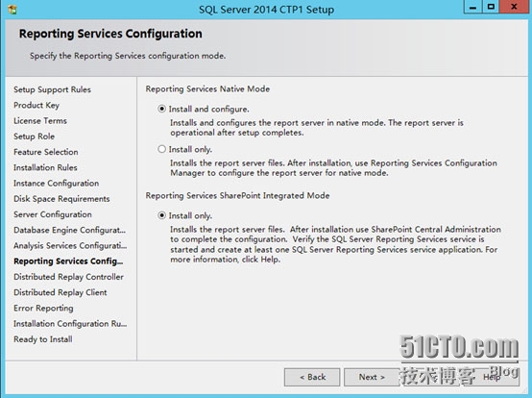Click 'Reporting Services SharePoint Integrated Mode' heading
532x398 pixels.
tap(237, 195)
